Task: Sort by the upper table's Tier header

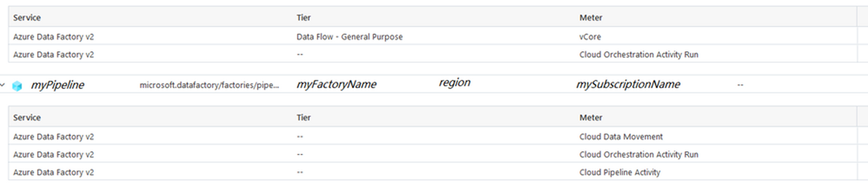Action: click(x=304, y=17)
